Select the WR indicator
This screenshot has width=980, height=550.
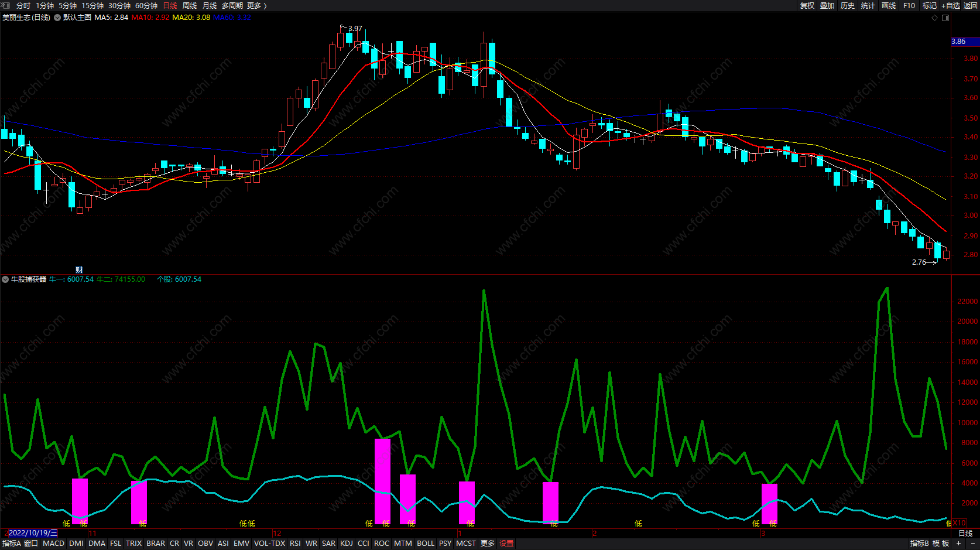tap(311, 544)
